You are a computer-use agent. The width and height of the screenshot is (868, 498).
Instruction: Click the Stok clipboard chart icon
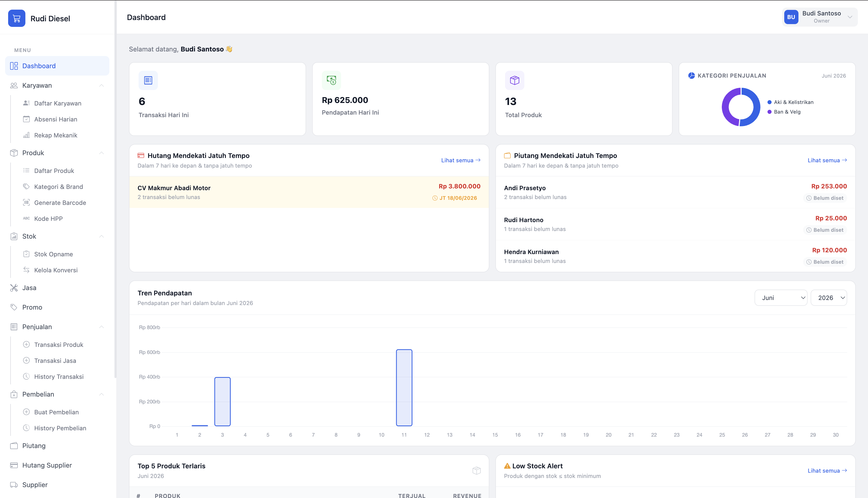[14, 236]
